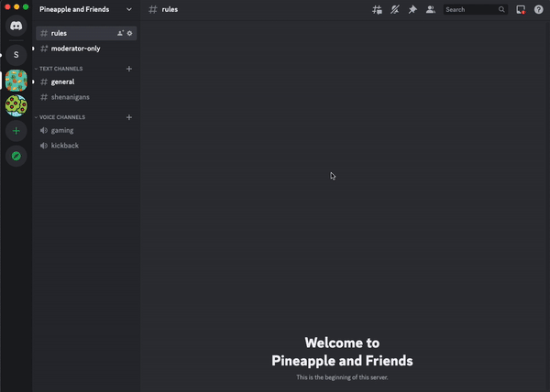550x392 pixels.
Task: Click the hash icon beside general
Action: tap(44, 82)
